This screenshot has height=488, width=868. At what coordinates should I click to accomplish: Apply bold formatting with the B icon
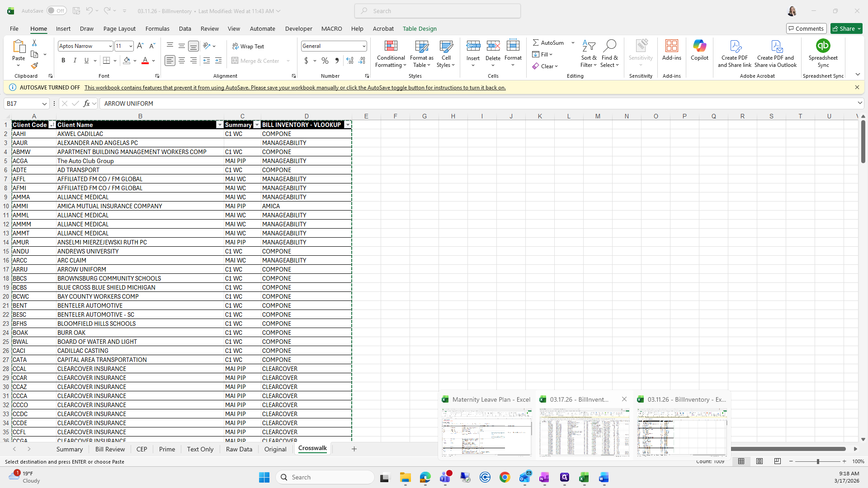click(63, 61)
